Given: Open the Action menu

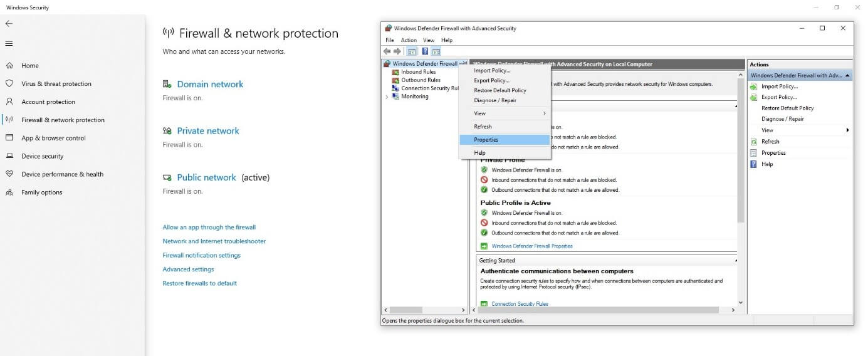Looking at the screenshot, I should [409, 40].
